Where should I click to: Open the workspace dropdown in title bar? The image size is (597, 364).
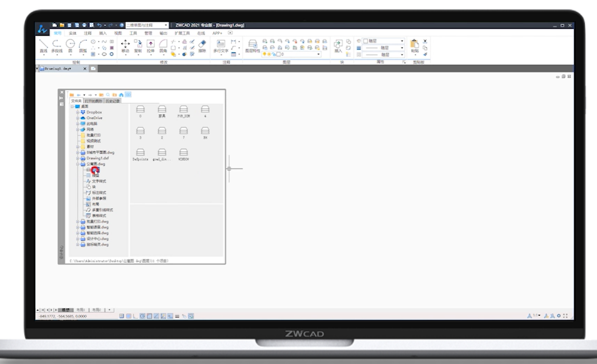coord(166,25)
